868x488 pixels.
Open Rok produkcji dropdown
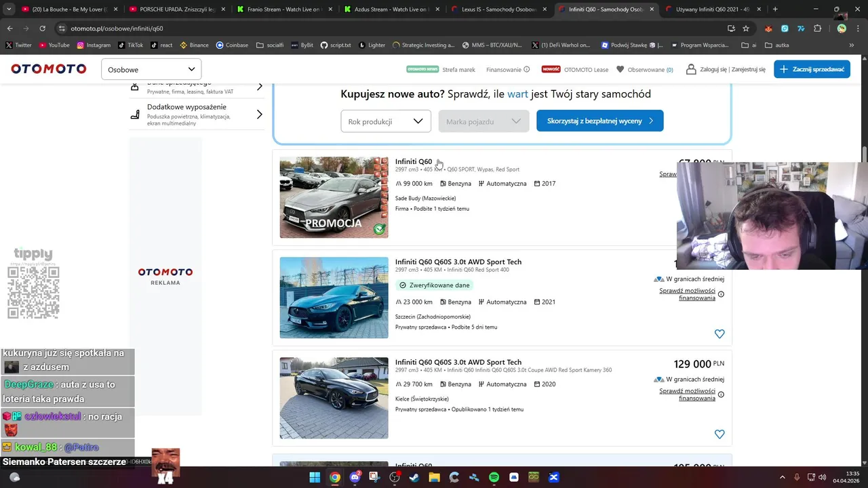(x=386, y=121)
